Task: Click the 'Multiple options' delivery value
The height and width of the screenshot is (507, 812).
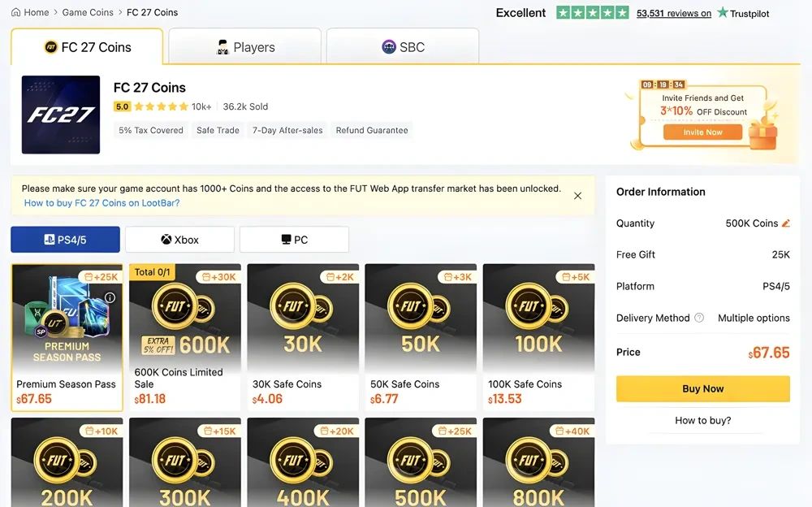Action: pyautogui.click(x=754, y=318)
